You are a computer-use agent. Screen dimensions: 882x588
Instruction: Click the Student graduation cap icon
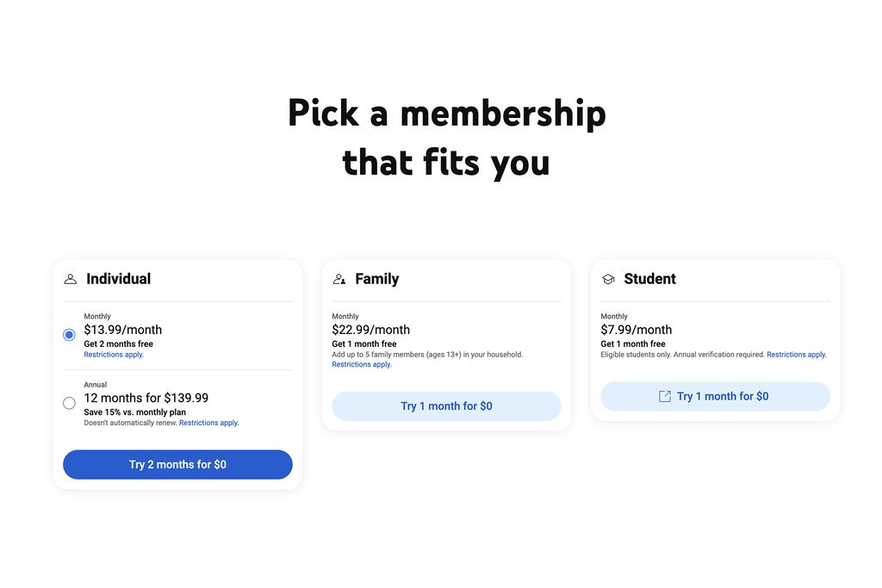[608, 279]
